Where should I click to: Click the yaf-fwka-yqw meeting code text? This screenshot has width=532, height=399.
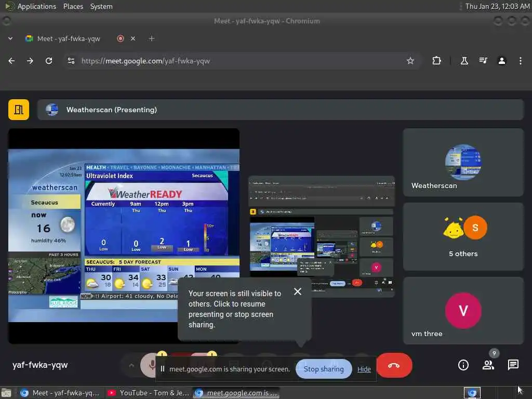40,365
